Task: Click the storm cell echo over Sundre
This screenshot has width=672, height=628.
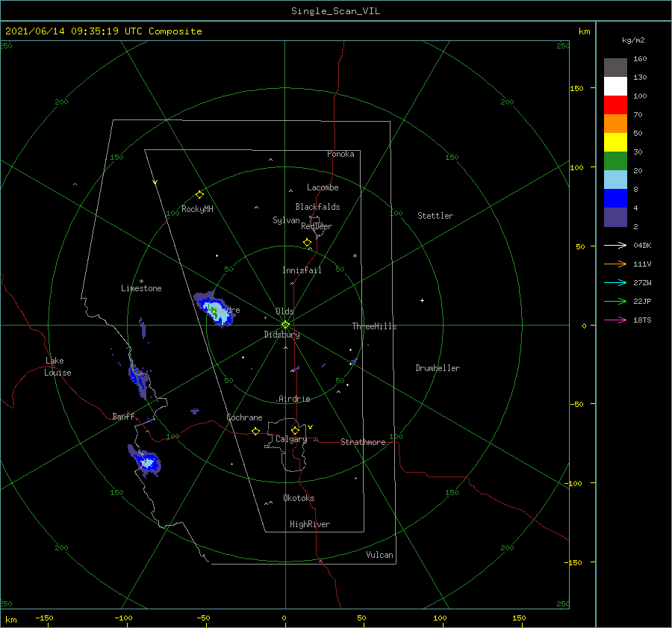Action: click(x=214, y=309)
